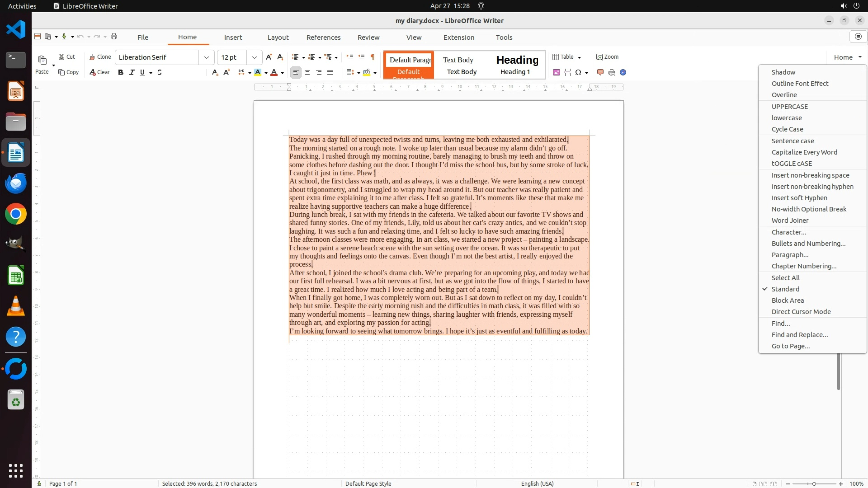Click the Zoom button
Viewport: 868px width, 488px height.
coord(607,57)
